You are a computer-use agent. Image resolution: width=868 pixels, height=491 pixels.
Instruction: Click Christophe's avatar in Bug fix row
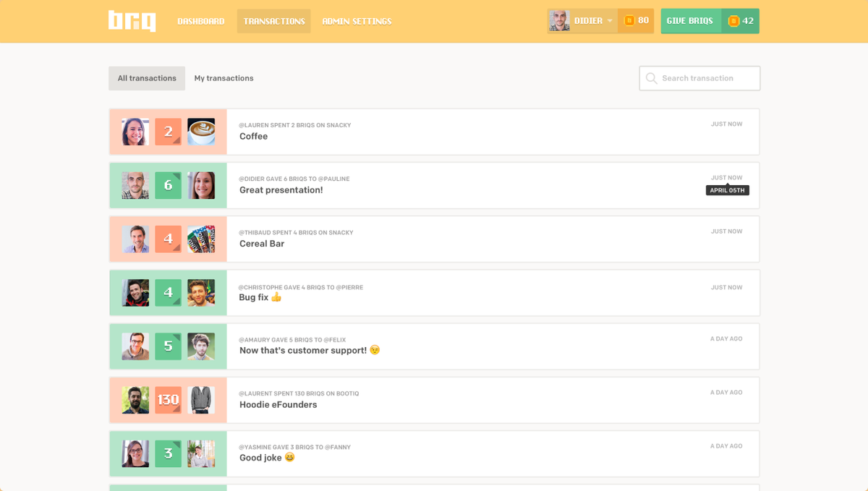pos(135,293)
